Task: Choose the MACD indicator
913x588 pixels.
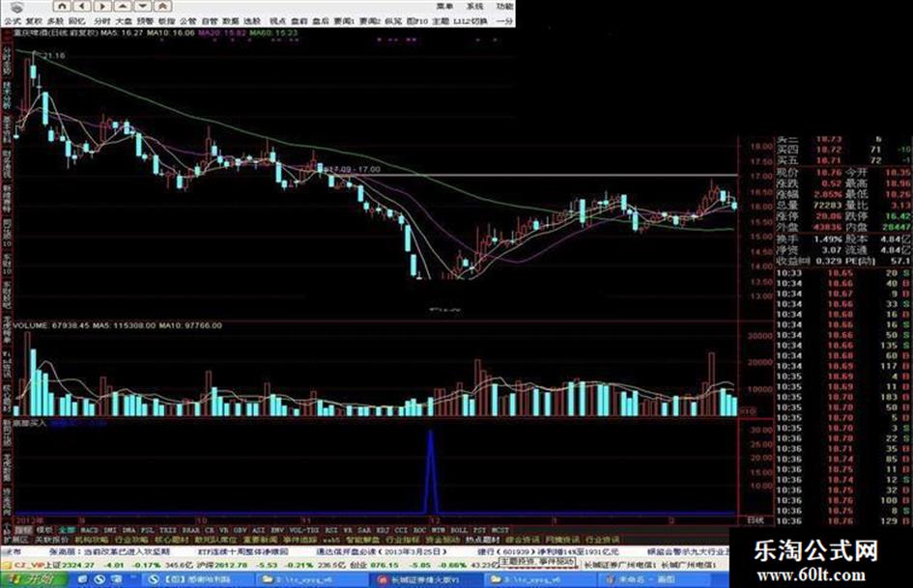Action: tap(90, 530)
